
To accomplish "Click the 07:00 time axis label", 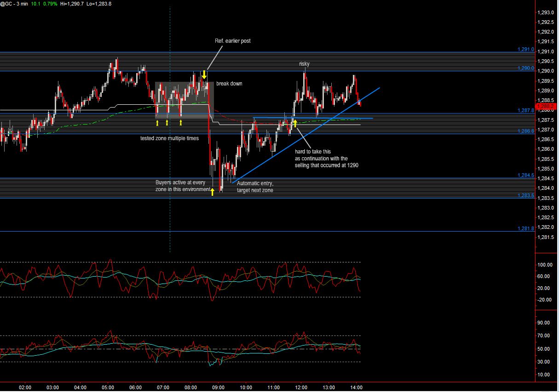I will pyautogui.click(x=163, y=387).
